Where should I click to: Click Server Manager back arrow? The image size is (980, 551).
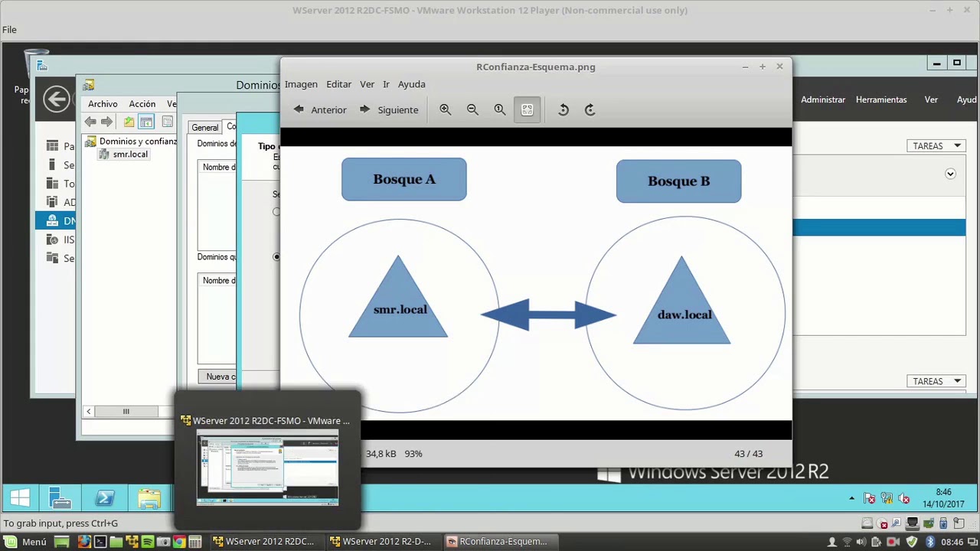56,99
